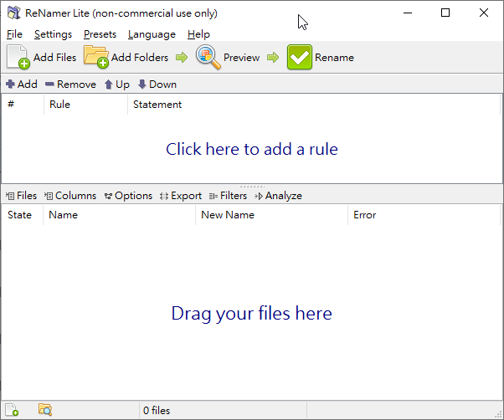Click the Add Folders toolbar icon
The height and width of the screenshot is (420, 504).
click(96, 57)
